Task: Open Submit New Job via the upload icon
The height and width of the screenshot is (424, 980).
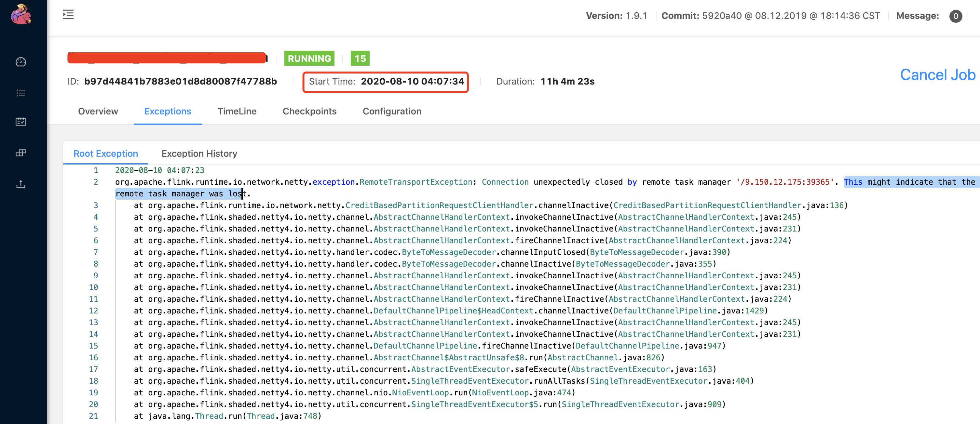Action: coord(21,184)
